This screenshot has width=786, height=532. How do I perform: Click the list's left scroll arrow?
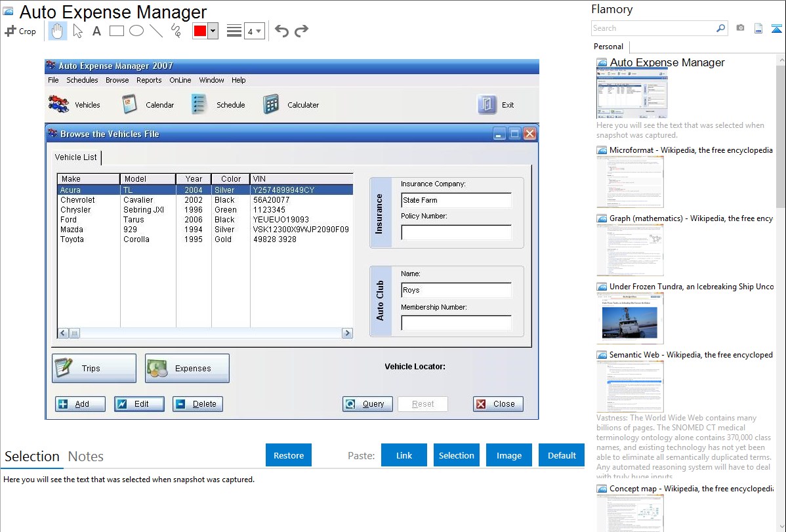point(63,333)
